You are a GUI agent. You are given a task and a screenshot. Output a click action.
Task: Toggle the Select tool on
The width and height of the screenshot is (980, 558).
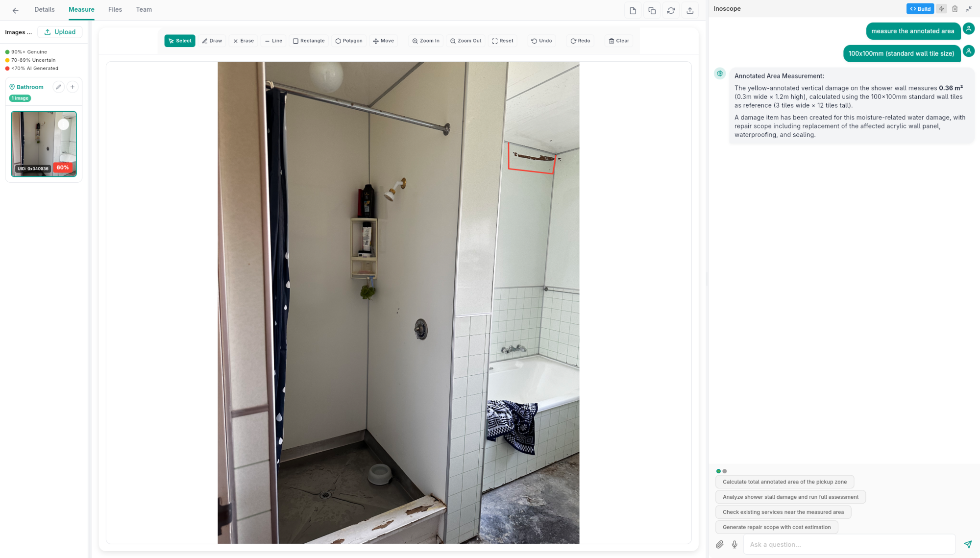[x=179, y=41]
